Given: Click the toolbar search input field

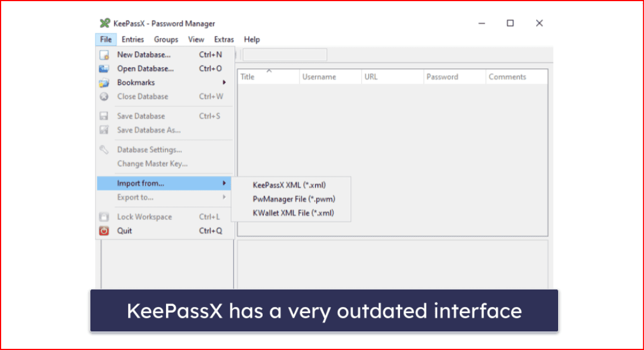Looking at the screenshot, I should [x=285, y=55].
